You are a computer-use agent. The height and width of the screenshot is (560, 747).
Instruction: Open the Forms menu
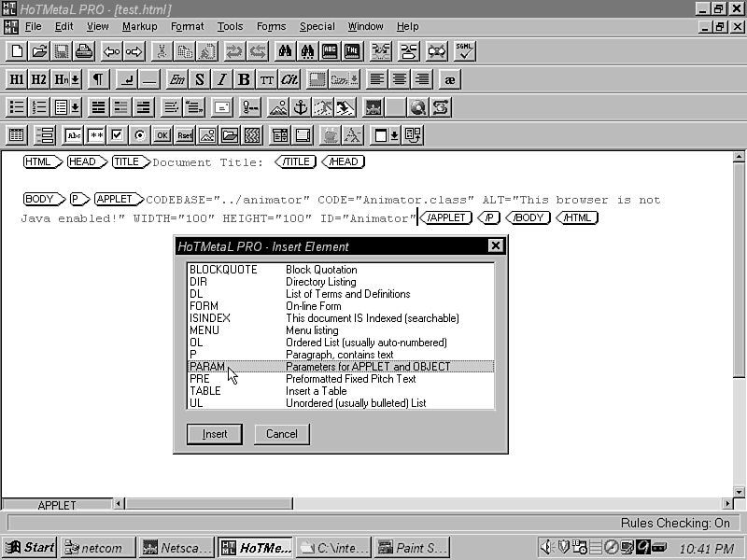click(x=271, y=27)
